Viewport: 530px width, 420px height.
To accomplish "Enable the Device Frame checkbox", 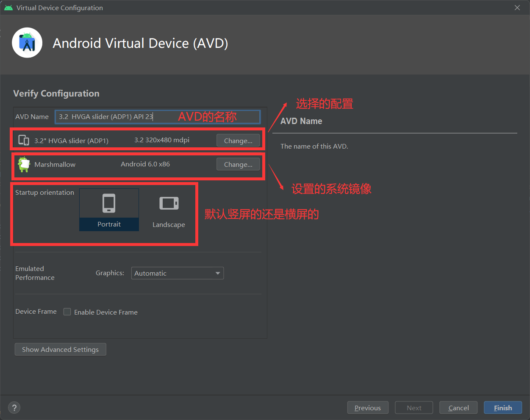I will point(67,312).
